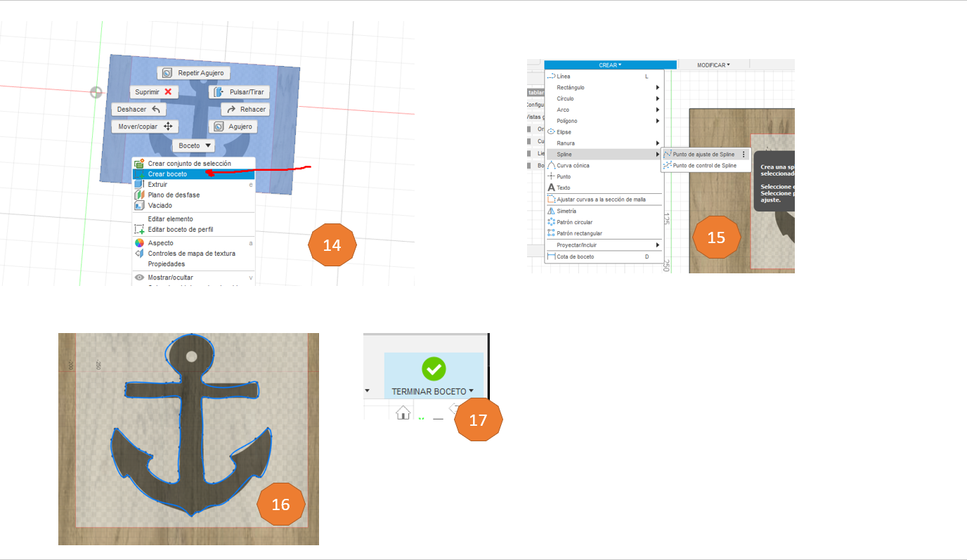Screen dimensions: 967x560
Task: Choose the Elipse sketch tool
Action: point(604,132)
